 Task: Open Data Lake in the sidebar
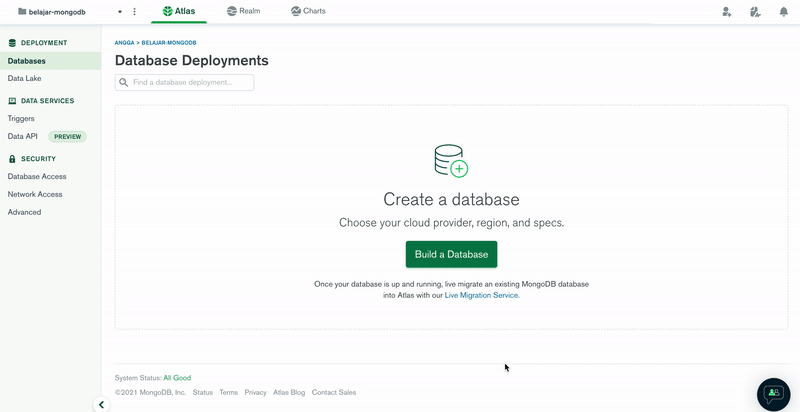24,79
